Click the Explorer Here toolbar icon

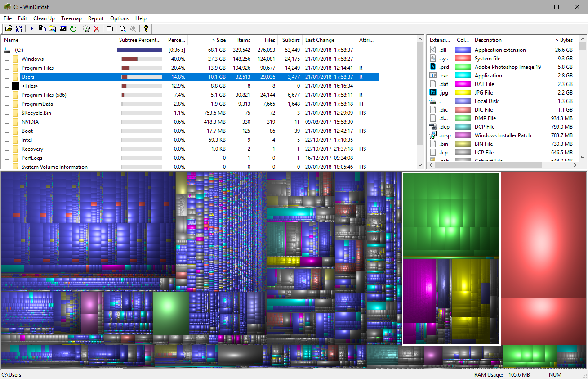[53, 29]
